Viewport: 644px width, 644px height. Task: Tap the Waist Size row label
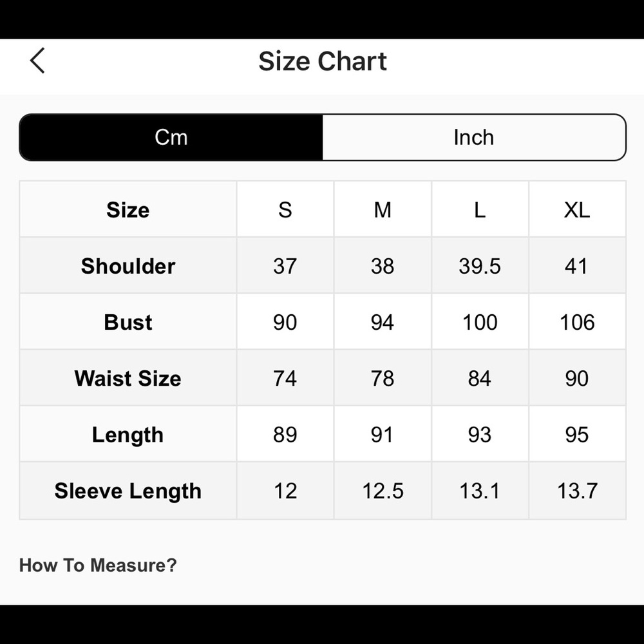[x=128, y=379]
